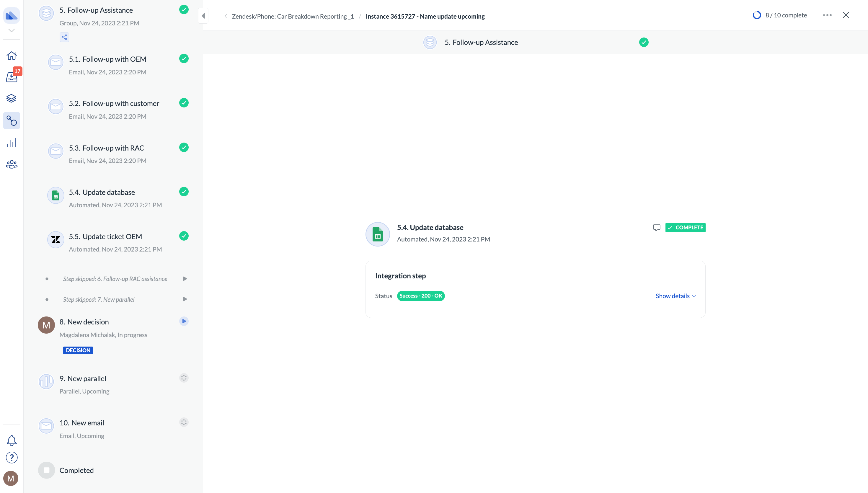The height and width of the screenshot is (493, 868).
Task: Open the notifications bell icon
Action: pyautogui.click(x=12, y=440)
